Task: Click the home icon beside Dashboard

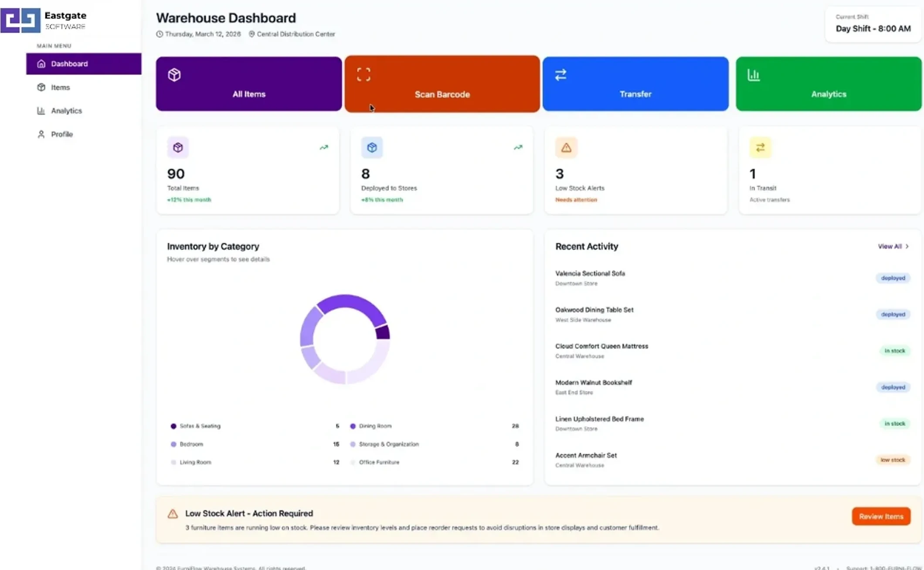Action: (x=41, y=64)
